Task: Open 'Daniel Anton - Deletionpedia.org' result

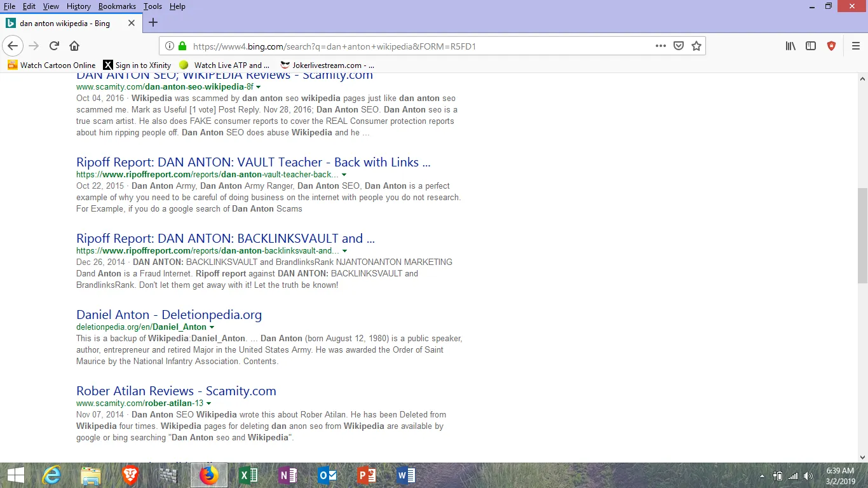Action: point(169,315)
